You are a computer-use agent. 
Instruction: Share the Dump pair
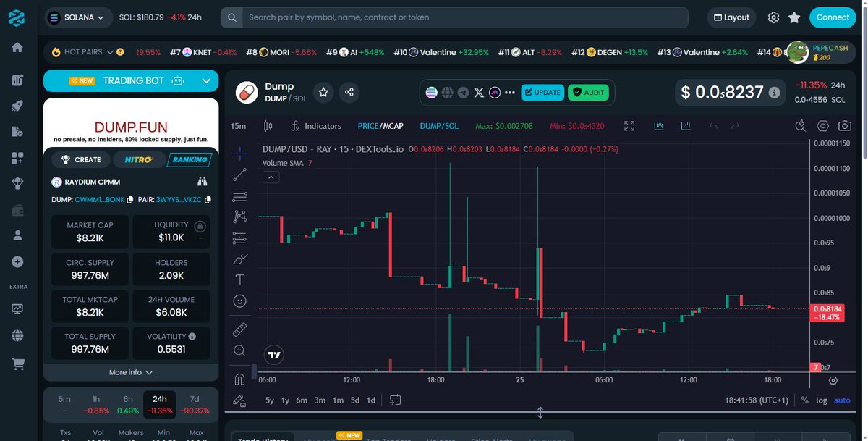[x=349, y=92]
